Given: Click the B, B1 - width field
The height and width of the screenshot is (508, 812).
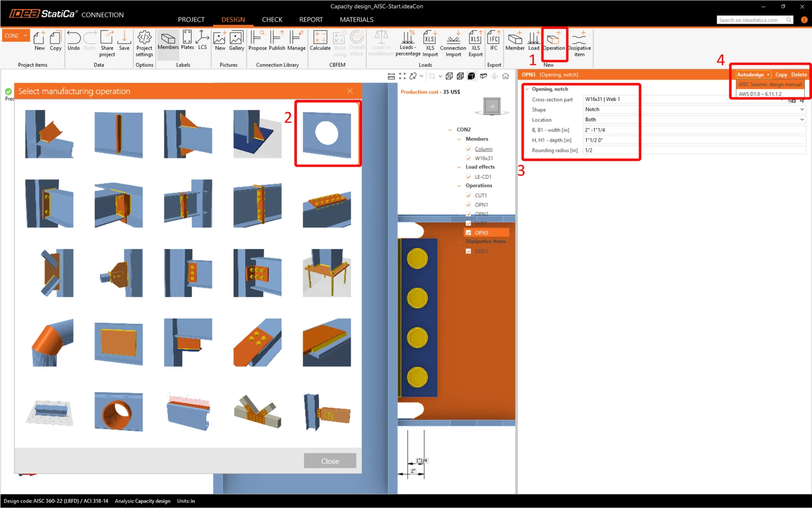Looking at the screenshot, I should (694, 130).
